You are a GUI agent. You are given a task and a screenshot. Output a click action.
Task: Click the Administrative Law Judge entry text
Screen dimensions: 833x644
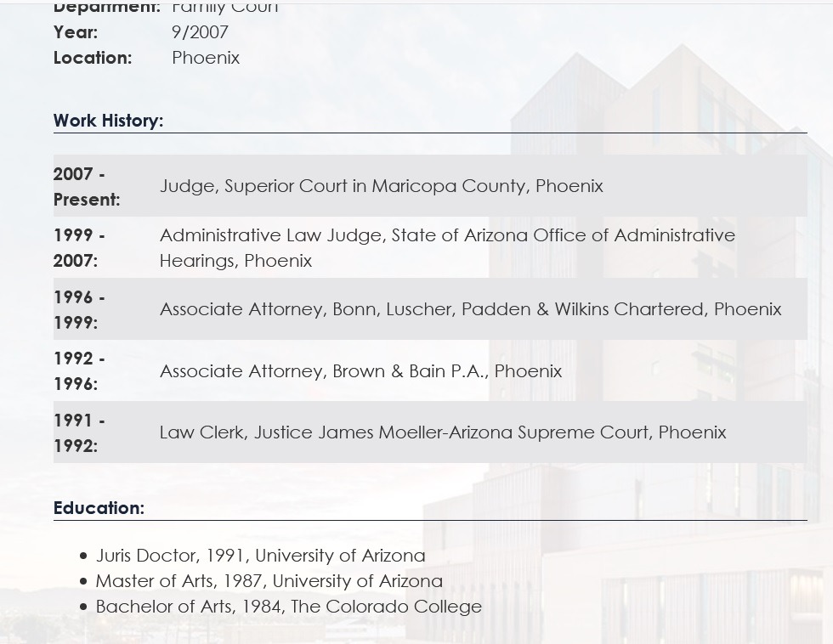click(447, 248)
